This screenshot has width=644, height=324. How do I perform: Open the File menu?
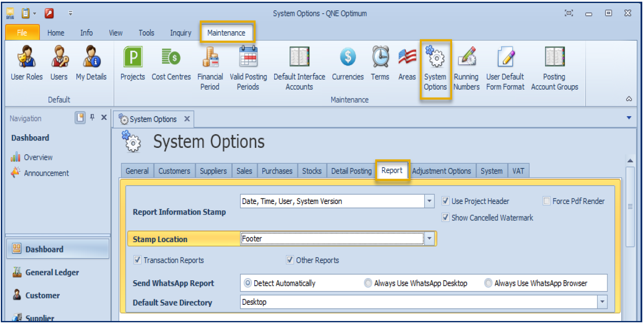(x=22, y=33)
